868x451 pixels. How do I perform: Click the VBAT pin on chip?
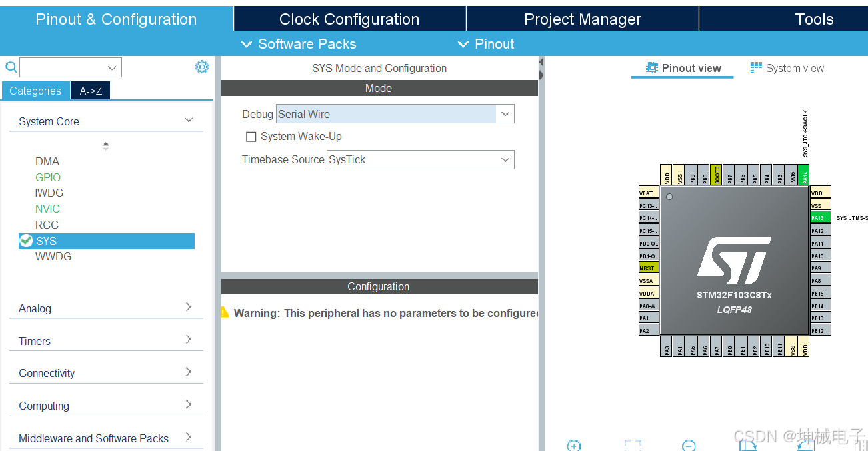coord(649,193)
